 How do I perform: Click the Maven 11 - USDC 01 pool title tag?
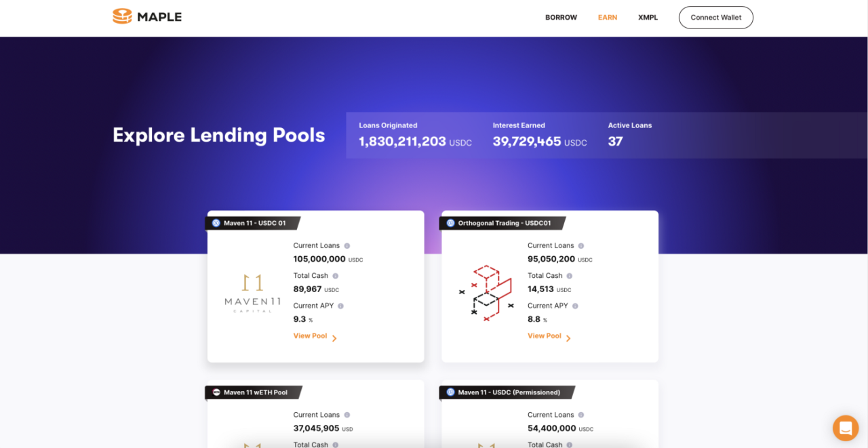252,223
